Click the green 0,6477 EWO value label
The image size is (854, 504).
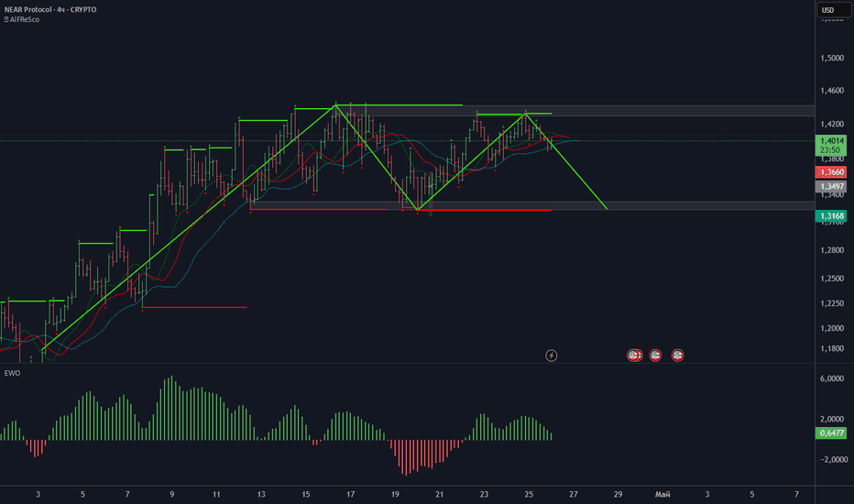point(831,433)
